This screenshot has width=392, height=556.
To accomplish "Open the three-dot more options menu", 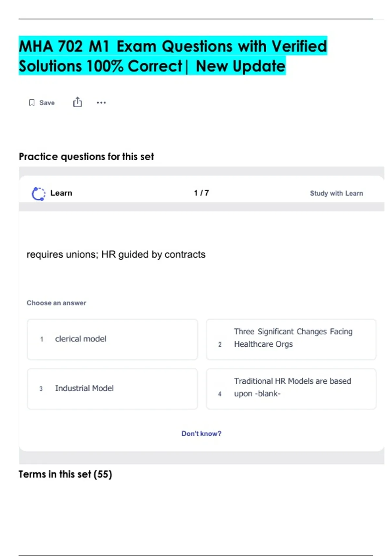I will click(x=101, y=103).
